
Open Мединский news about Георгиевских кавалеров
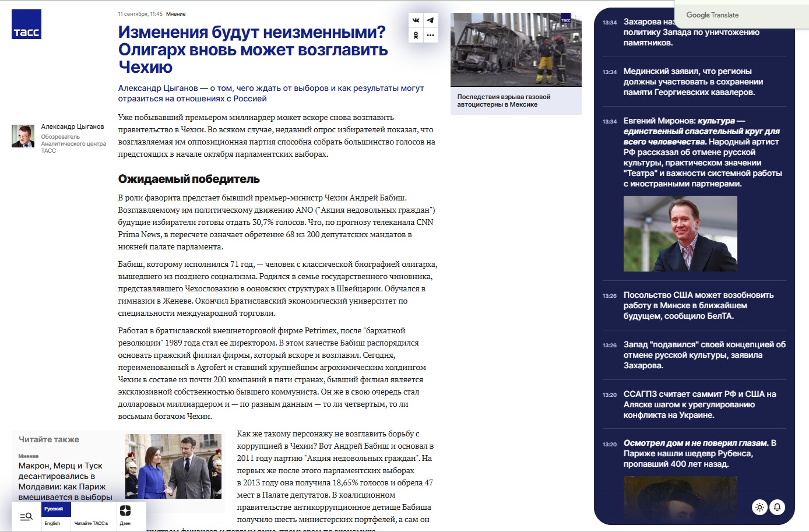(693, 82)
